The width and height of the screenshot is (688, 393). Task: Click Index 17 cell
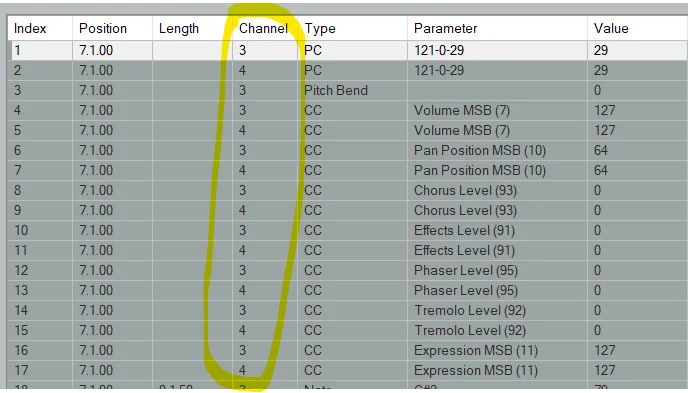click(x=40, y=370)
